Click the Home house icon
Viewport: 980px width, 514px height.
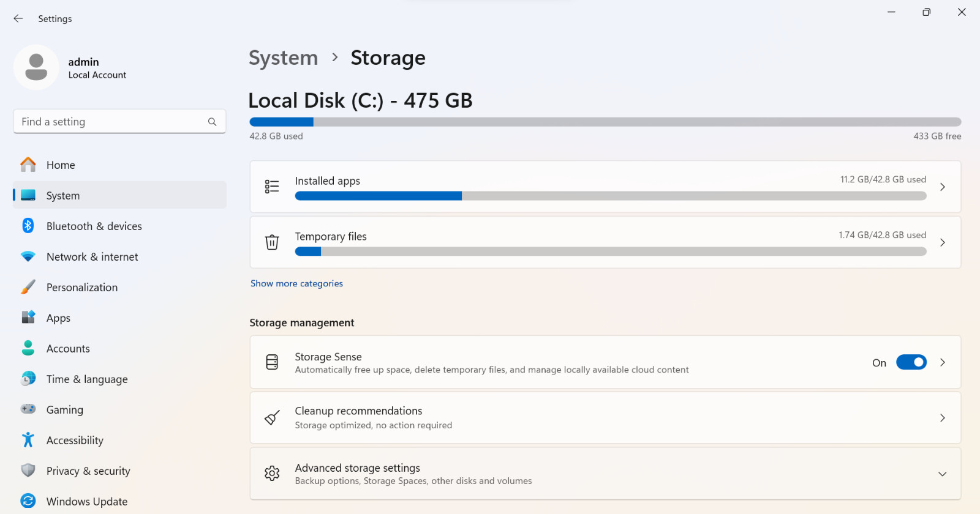tap(28, 165)
